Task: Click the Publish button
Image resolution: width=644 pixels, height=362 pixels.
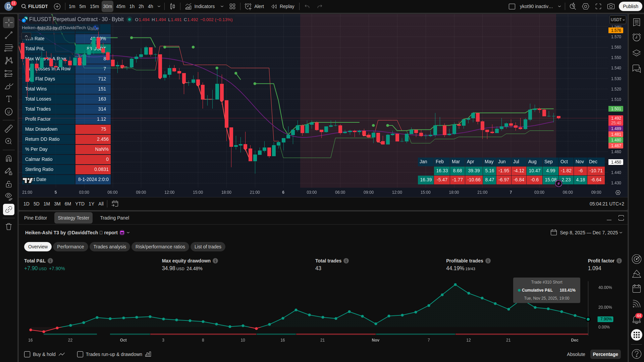Action: click(630, 6)
